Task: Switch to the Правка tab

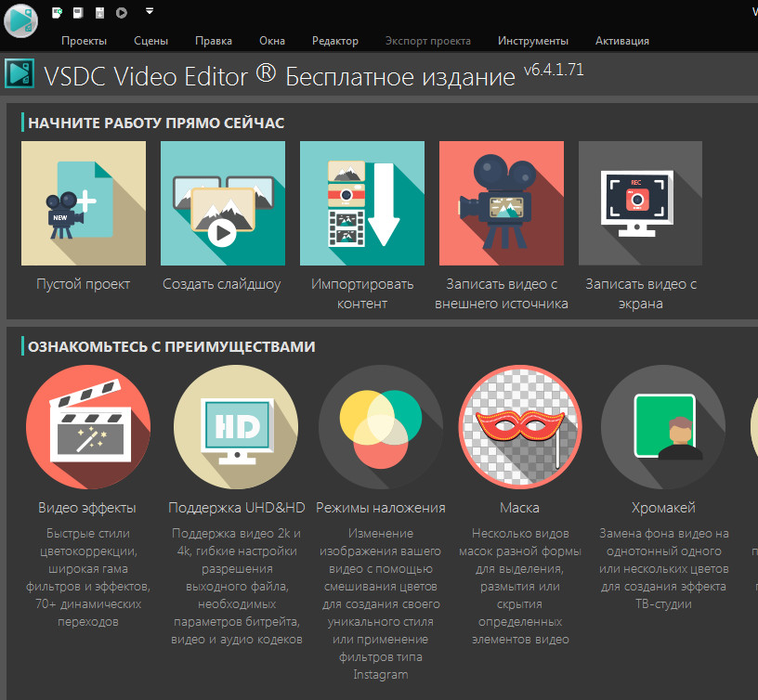Action: tap(214, 41)
